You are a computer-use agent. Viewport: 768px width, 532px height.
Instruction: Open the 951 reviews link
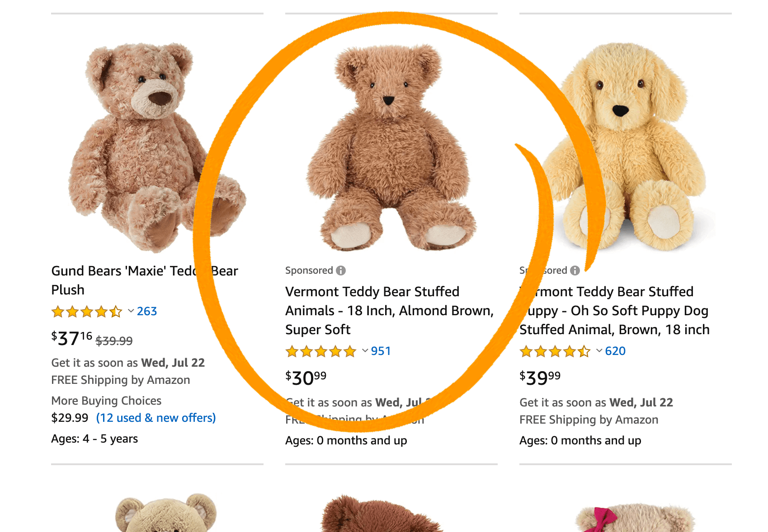tap(381, 351)
